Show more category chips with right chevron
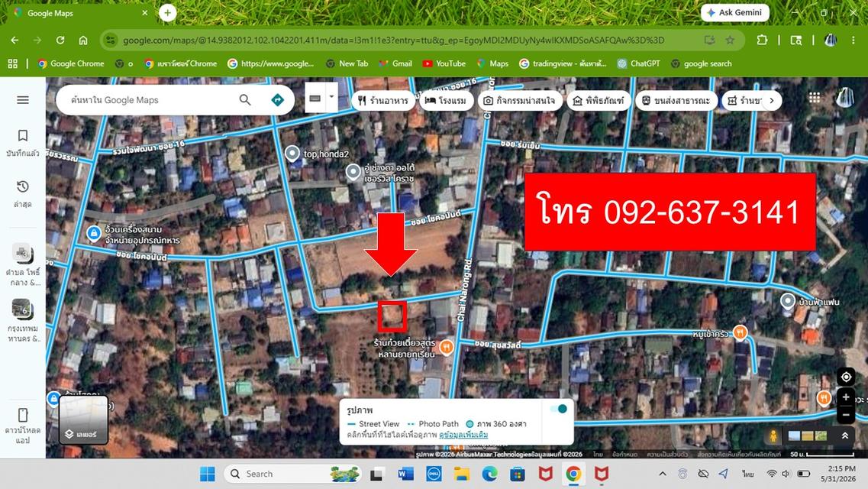868x489 pixels. point(772,100)
